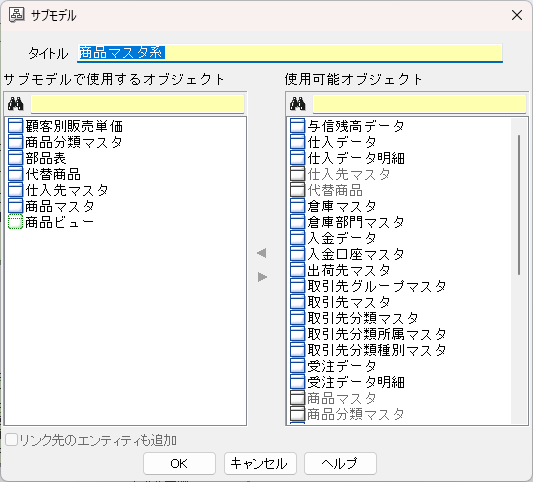Select 商品ビュー in the left list
Viewport: 533px width, 482px height.
59,222
